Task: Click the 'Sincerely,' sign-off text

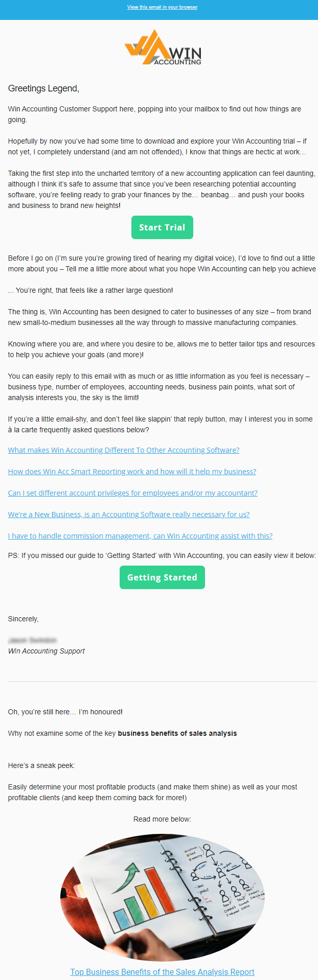Action: point(24,619)
